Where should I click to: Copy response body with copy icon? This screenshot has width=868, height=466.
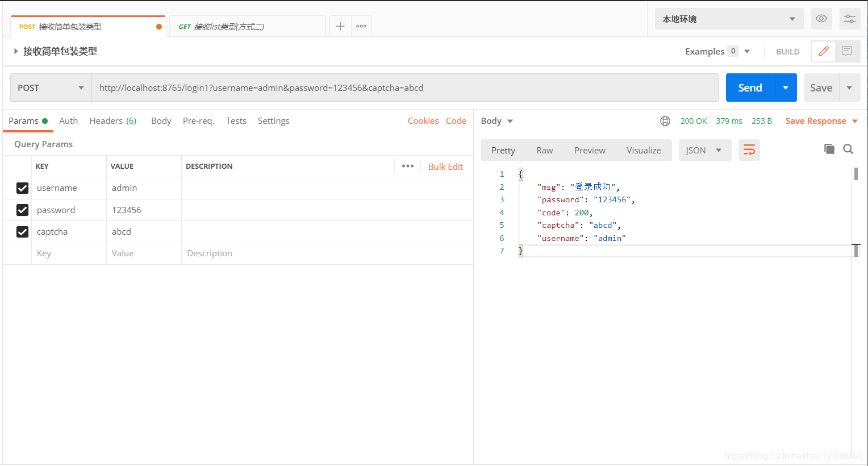point(829,149)
